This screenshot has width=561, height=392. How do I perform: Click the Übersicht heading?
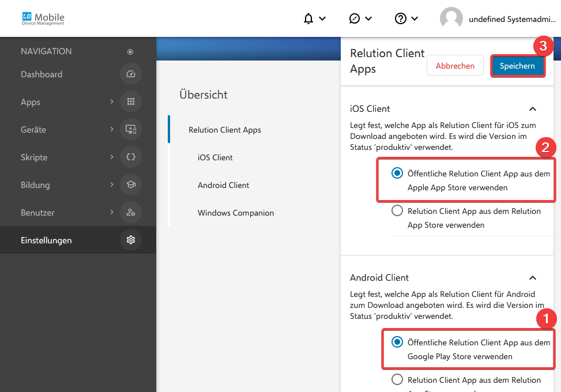coord(203,95)
